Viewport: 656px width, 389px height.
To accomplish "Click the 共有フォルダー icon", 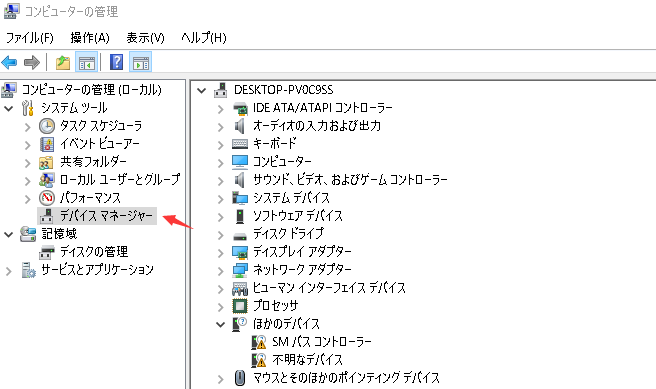I will click(46, 162).
